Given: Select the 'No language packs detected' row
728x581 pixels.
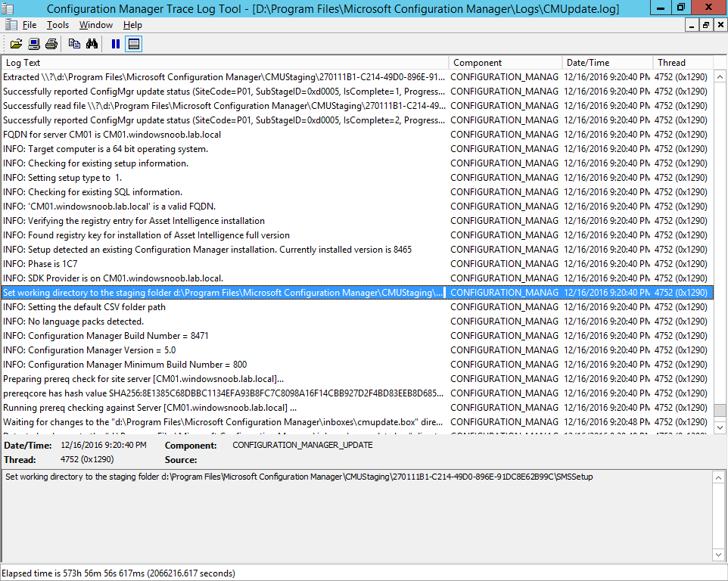Looking at the screenshot, I should pos(357,322).
